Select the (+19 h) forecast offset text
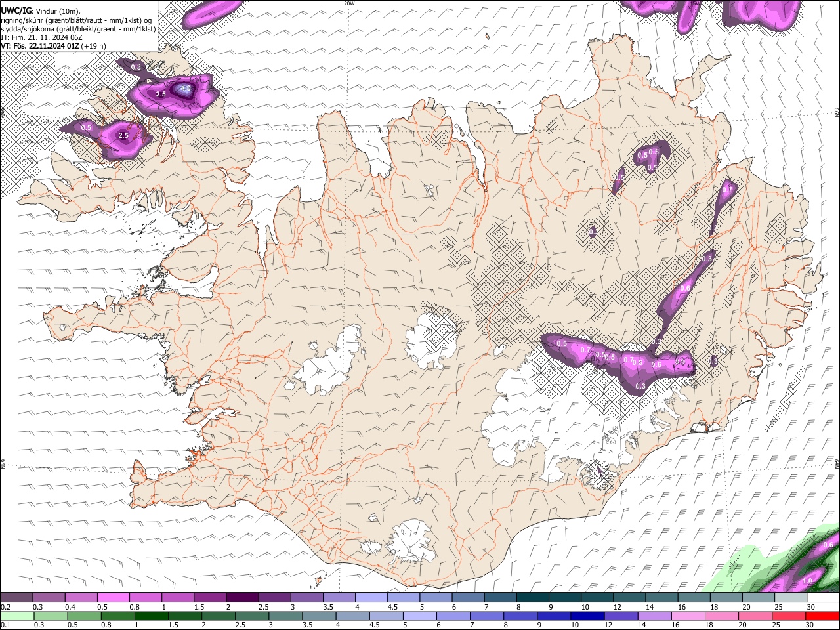The width and height of the screenshot is (840, 630). click(94, 46)
